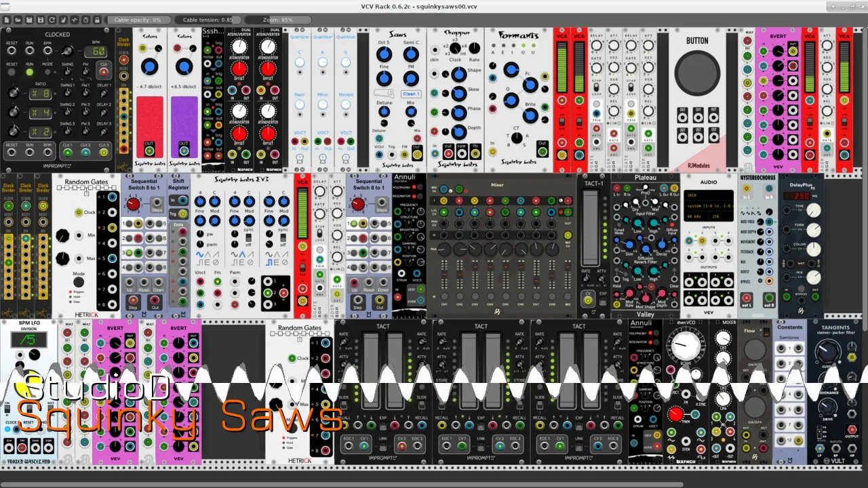Click output jack 1 on Random Gates

click(x=112, y=198)
